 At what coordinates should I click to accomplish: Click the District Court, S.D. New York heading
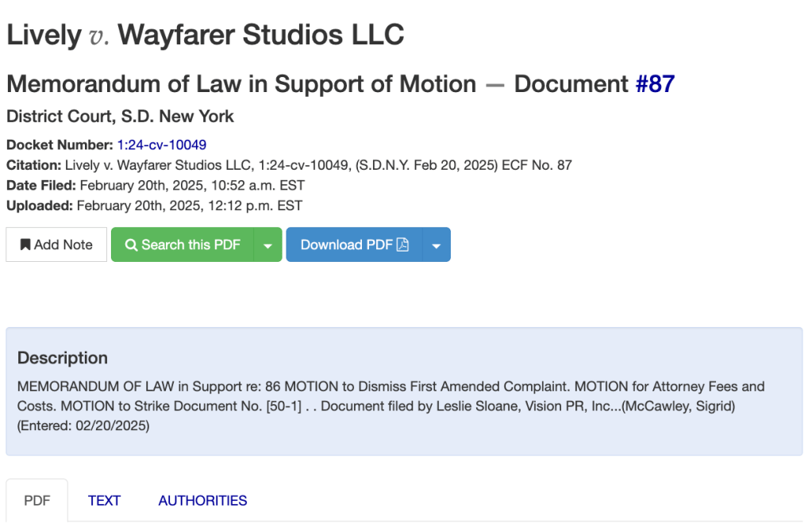tap(120, 116)
